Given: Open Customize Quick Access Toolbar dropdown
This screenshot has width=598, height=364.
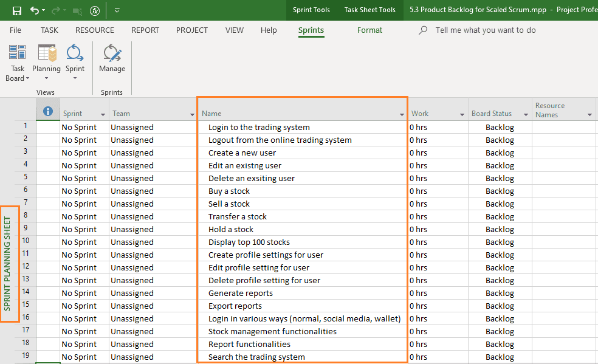Looking at the screenshot, I should (117, 11).
